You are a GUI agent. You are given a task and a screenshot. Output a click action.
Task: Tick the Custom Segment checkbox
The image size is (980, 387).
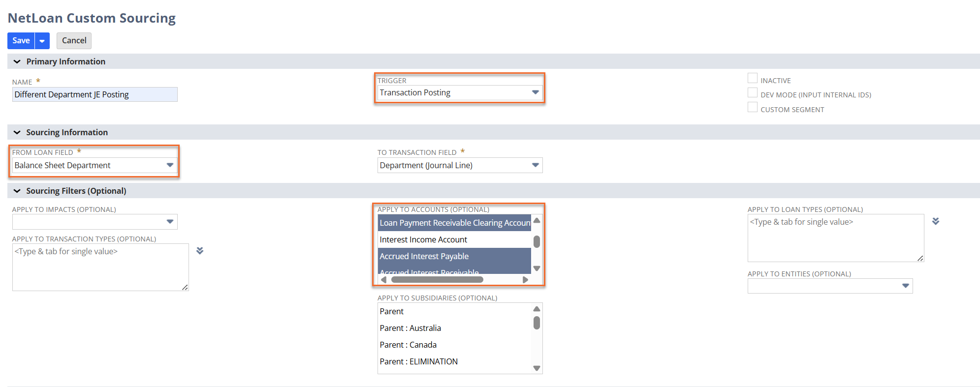tap(753, 108)
